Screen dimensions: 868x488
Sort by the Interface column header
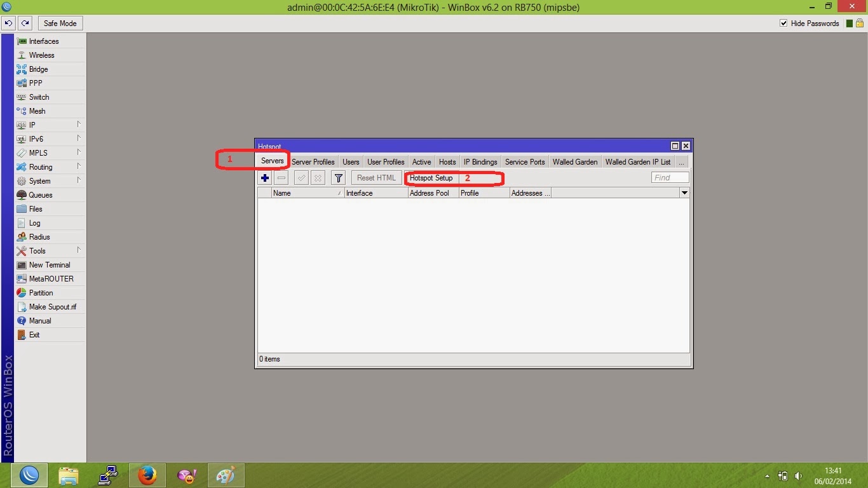coord(376,193)
